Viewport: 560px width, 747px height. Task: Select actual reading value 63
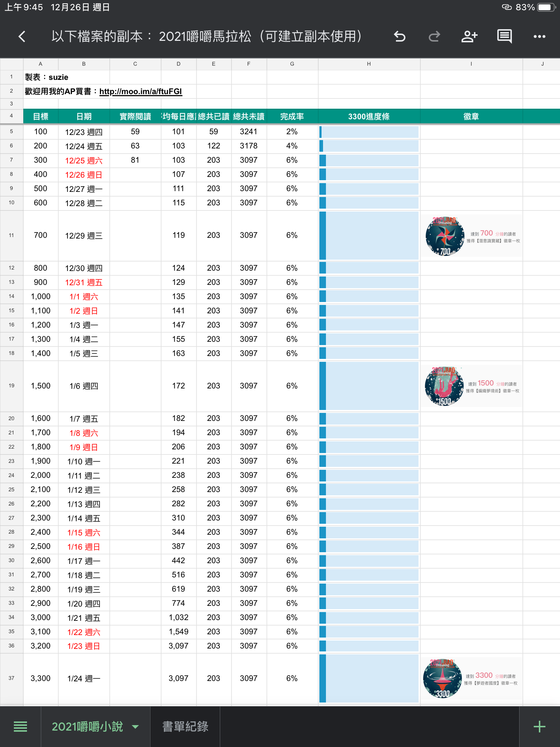click(x=135, y=146)
